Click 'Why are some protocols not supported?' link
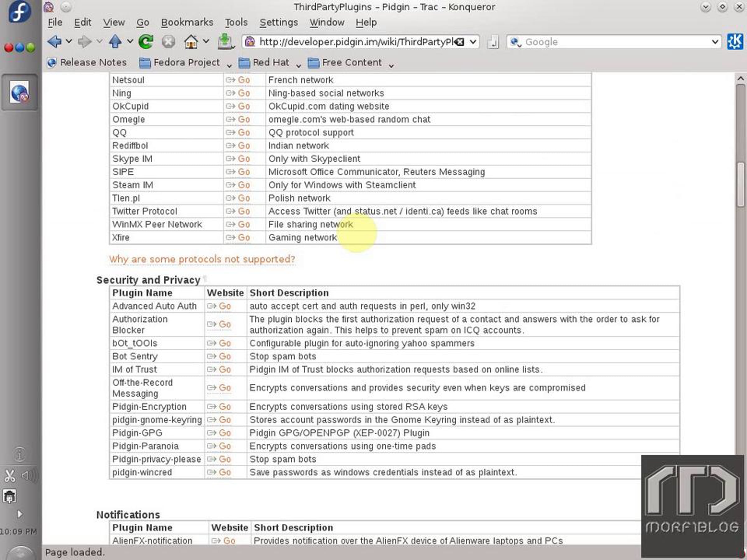The height and width of the screenshot is (560, 747). (x=202, y=259)
